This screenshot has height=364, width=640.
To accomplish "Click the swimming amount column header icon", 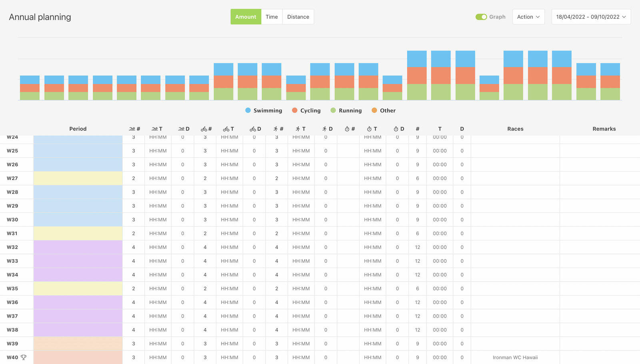I will click(x=132, y=129).
